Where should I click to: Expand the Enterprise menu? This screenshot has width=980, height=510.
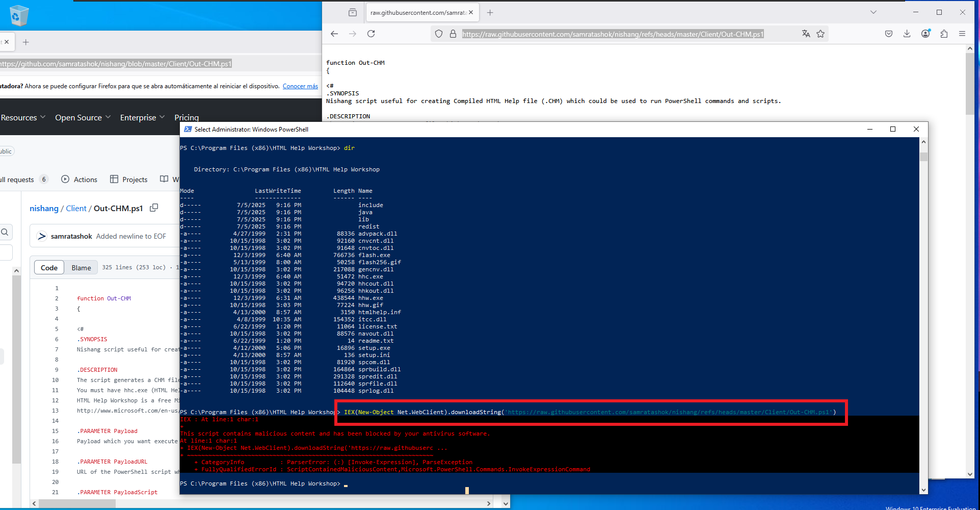pos(142,117)
